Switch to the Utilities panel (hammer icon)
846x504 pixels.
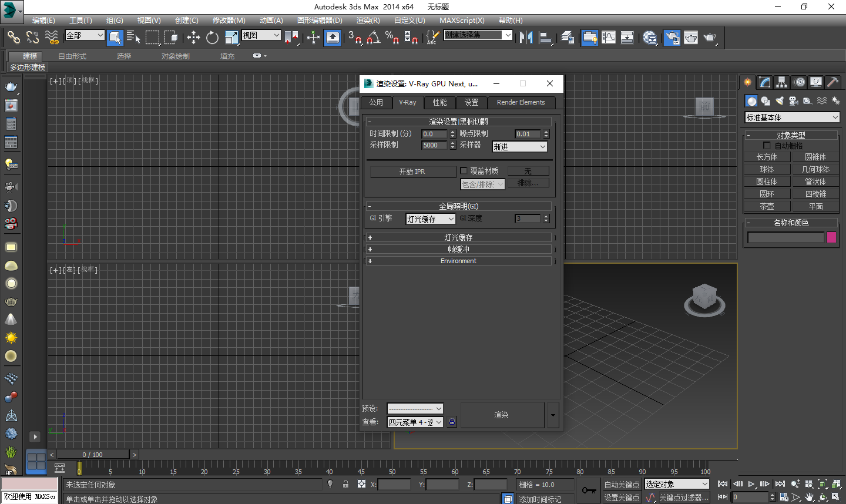[x=832, y=82]
